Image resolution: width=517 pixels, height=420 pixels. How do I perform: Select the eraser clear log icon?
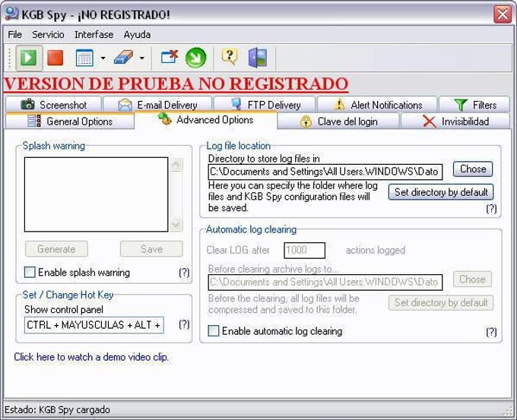[123, 58]
